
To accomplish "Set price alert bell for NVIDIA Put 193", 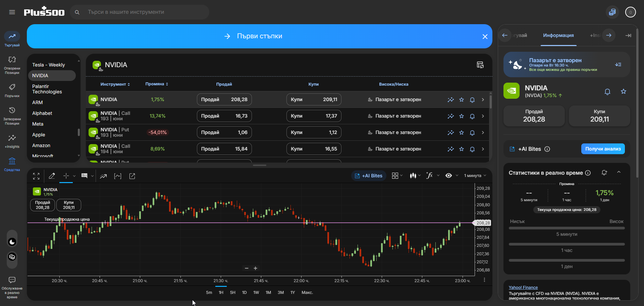I will (x=472, y=133).
